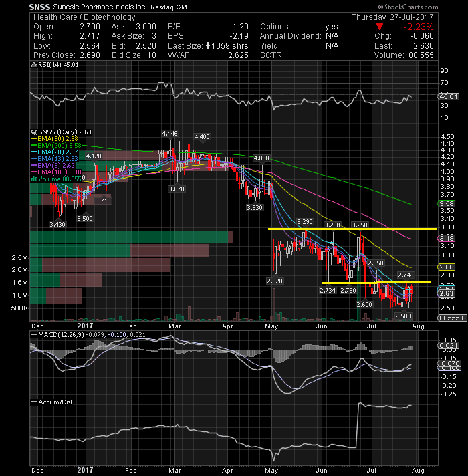Click the 4.400 peak price label
This screenshot has width=468, height=476.
pos(202,137)
